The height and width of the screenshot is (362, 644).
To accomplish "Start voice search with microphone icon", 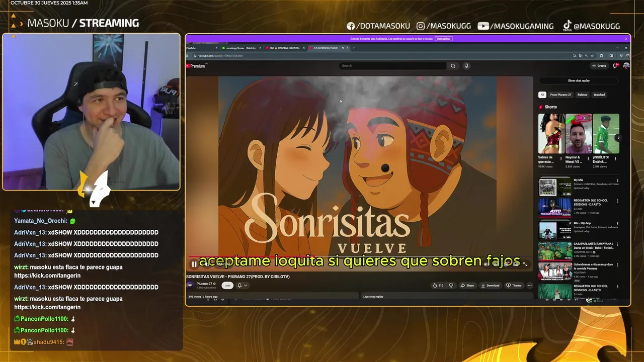I will point(466,66).
